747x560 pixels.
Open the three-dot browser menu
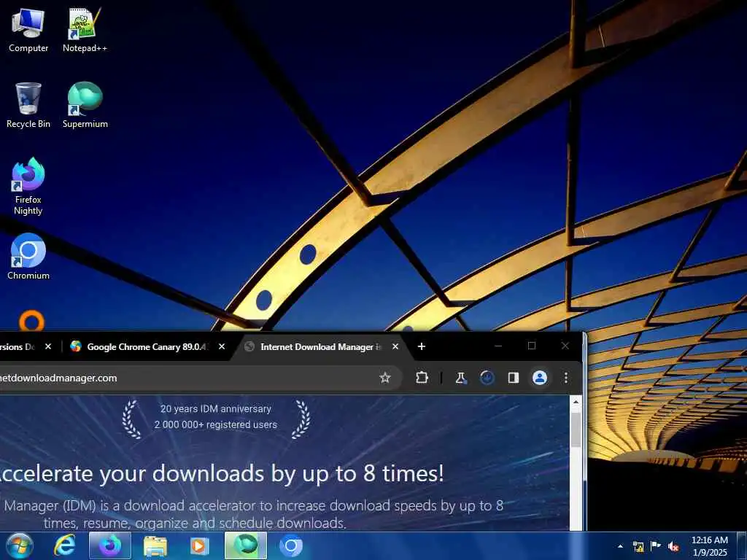565,378
